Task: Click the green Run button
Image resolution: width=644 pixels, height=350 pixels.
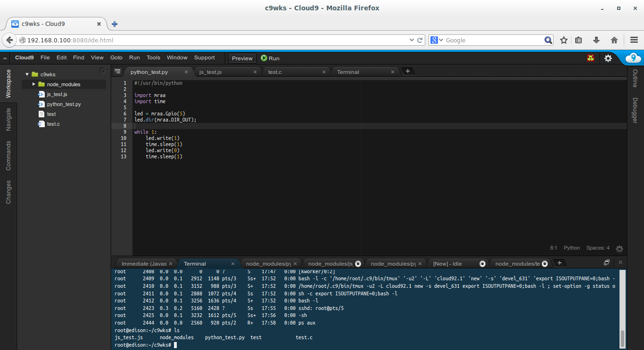Action: (x=270, y=58)
